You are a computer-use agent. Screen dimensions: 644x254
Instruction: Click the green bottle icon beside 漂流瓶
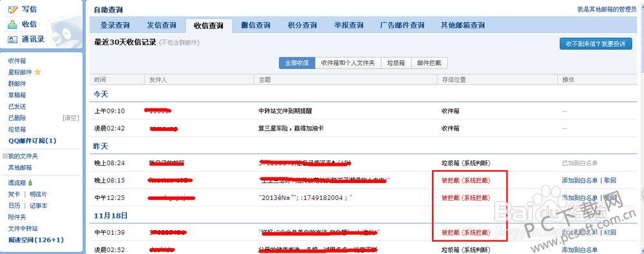tap(30, 183)
